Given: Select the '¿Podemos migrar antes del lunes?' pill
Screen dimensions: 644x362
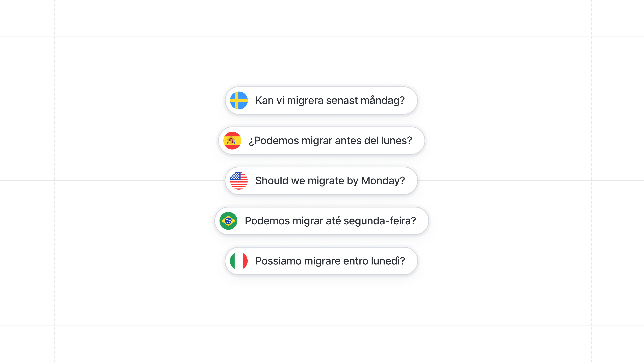Looking at the screenshot, I should tap(321, 141).
